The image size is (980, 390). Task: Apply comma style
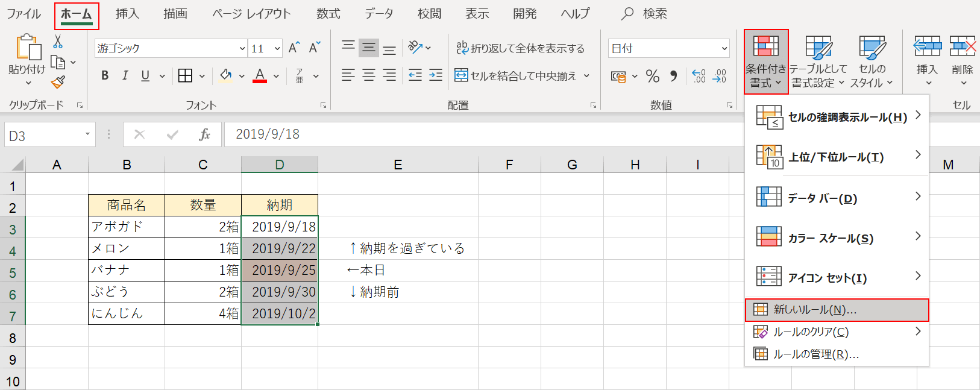pos(674,76)
